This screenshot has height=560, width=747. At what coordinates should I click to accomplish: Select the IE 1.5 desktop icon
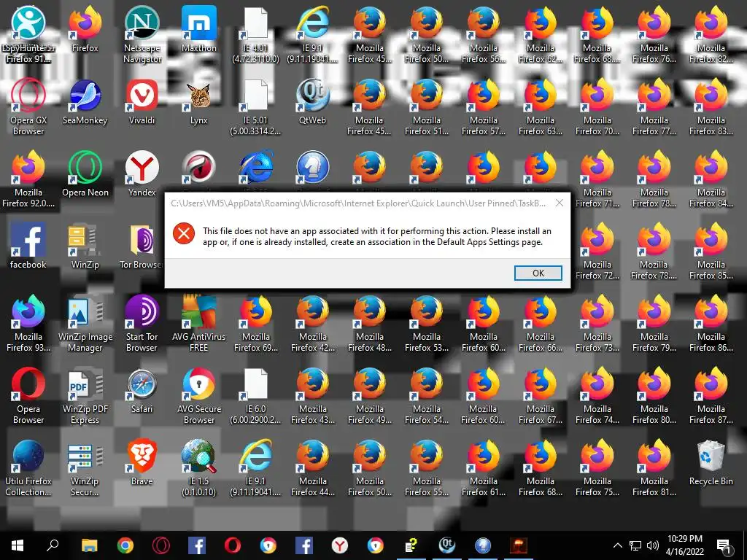click(198, 468)
